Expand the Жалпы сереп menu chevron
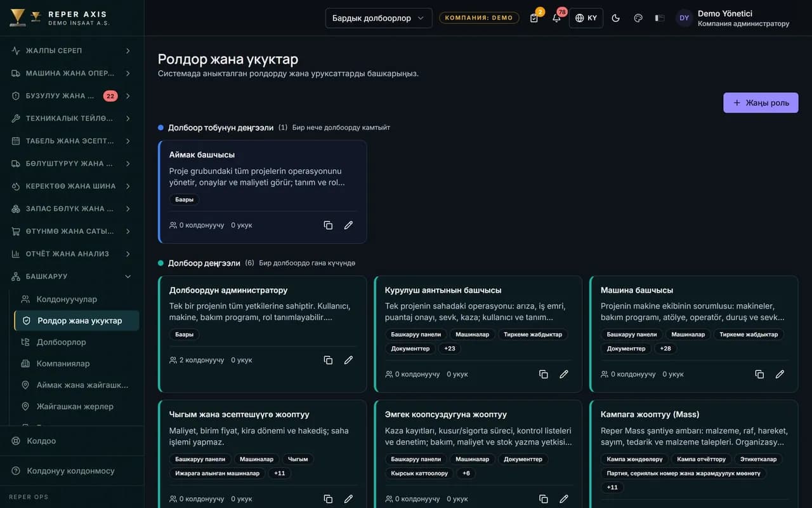 128,51
